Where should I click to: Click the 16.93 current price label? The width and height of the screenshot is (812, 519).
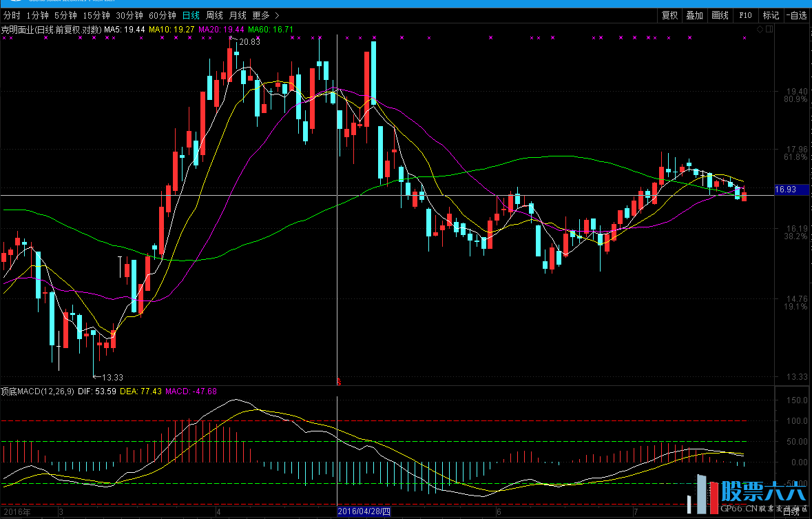pos(786,189)
